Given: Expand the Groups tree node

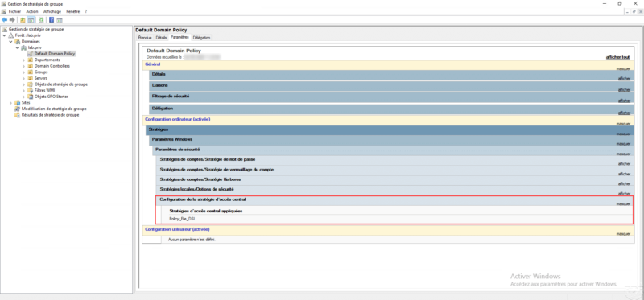Looking at the screenshot, I should coord(24,72).
